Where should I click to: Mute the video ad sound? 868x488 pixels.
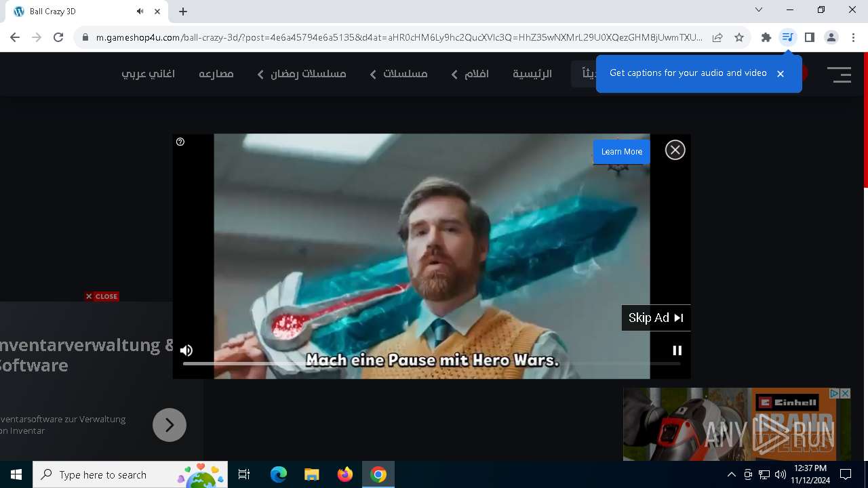[x=186, y=350]
